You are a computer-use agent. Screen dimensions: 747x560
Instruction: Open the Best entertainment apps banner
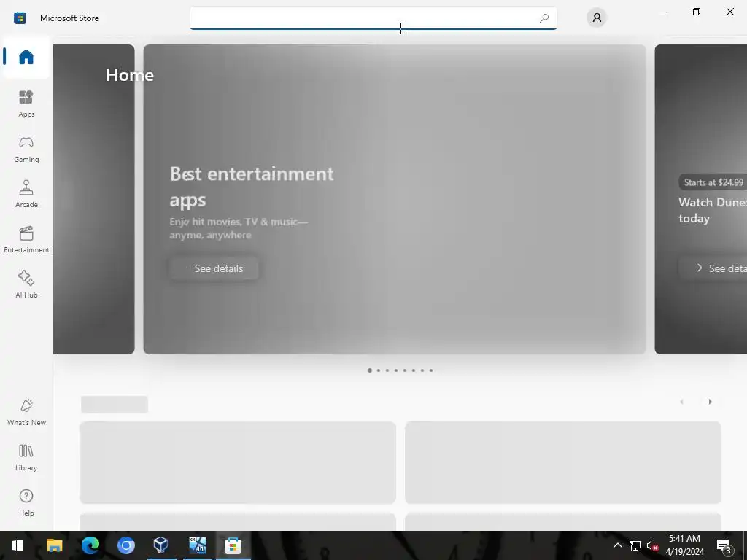pos(395,199)
